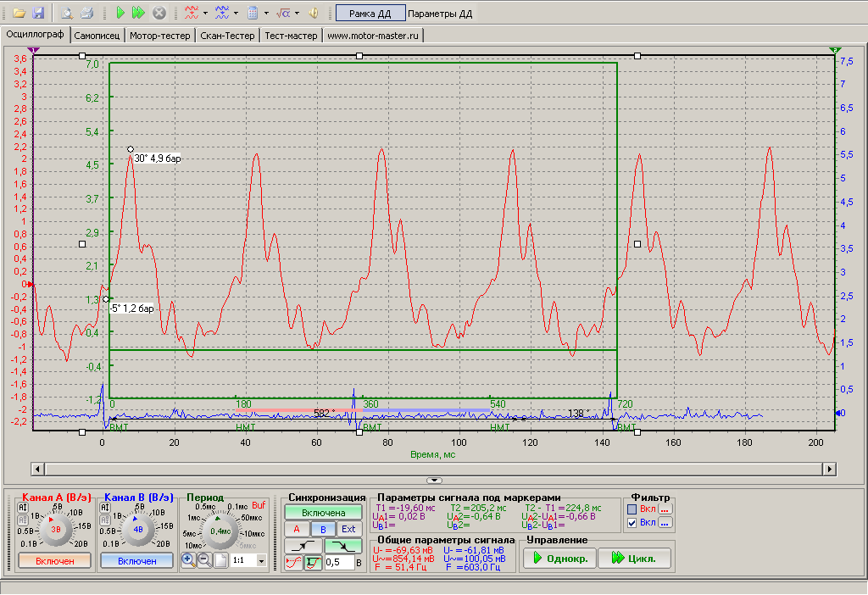Toggle sound with the speaker icon

click(313, 13)
